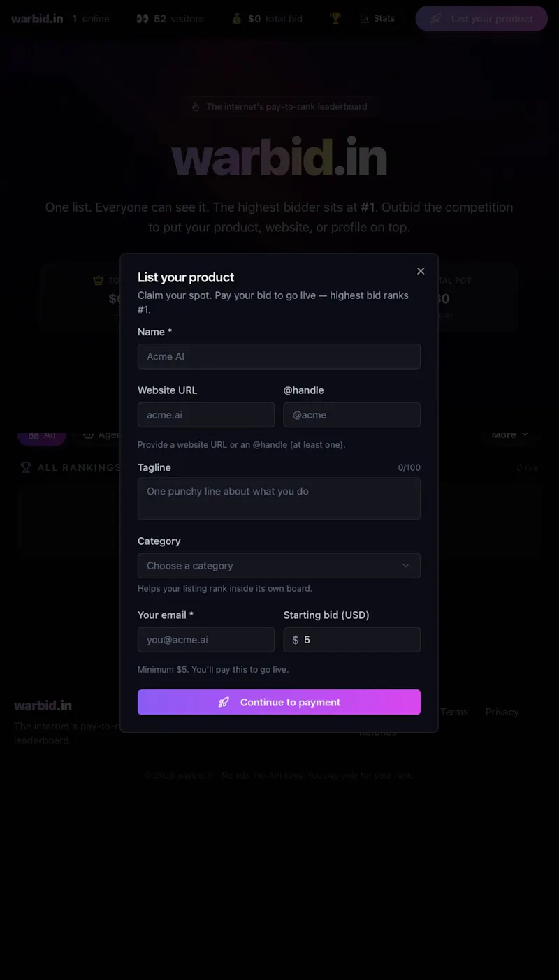The height and width of the screenshot is (980, 559).
Task: Expand category list via chevron arrow
Action: tap(406, 566)
